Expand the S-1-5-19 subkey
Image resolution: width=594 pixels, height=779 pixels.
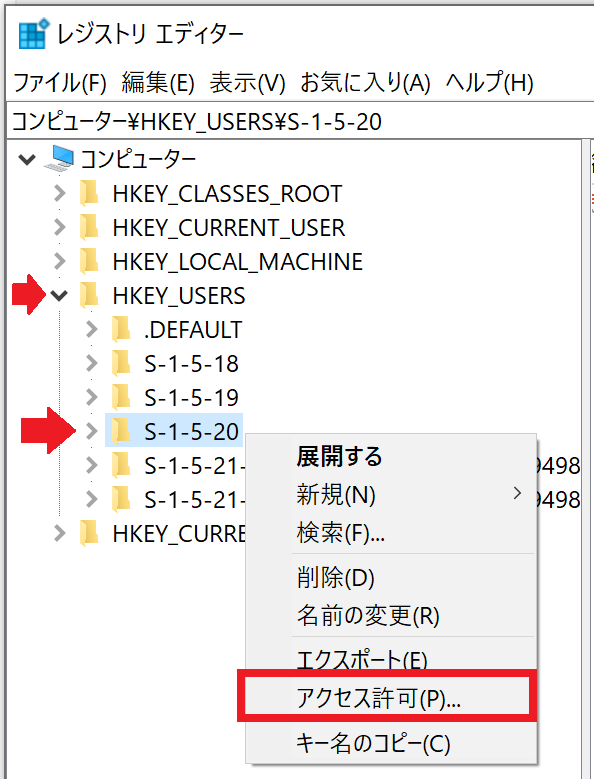point(91,397)
